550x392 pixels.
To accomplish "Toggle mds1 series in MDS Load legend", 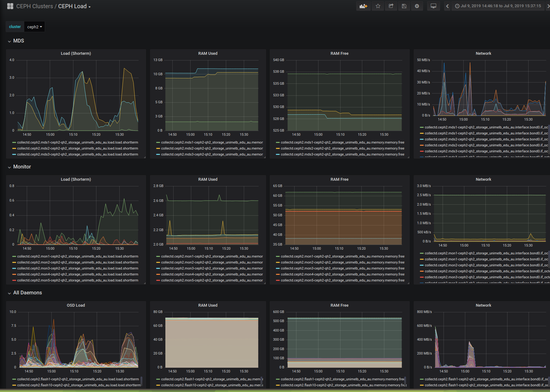I will pyautogui.click(x=77, y=143).
